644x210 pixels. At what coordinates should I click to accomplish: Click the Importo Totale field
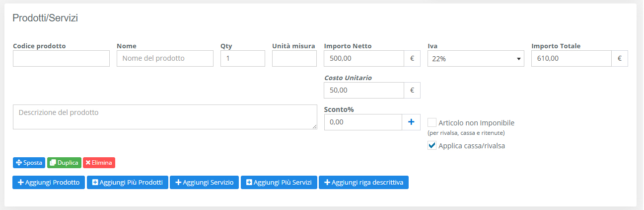point(571,59)
